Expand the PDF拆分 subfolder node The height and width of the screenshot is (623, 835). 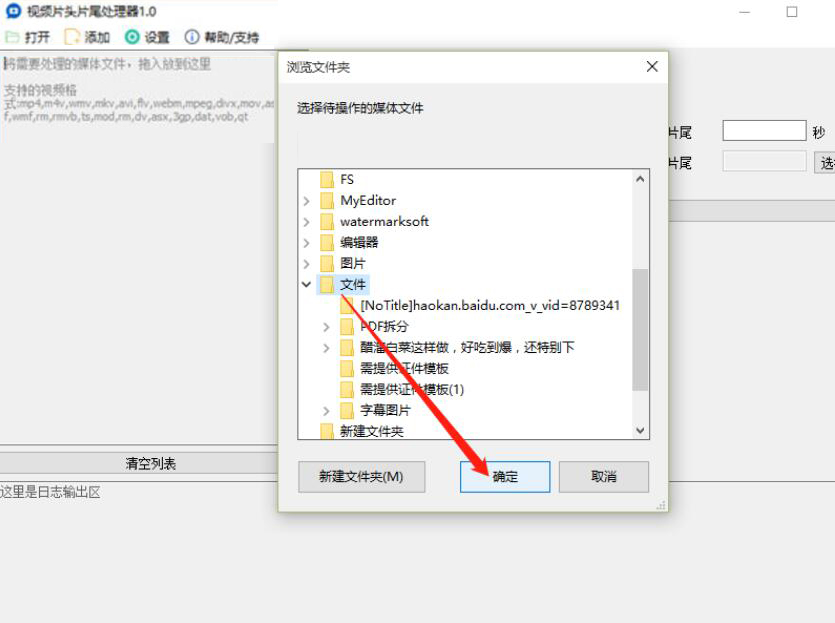click(x=326, y=327)
